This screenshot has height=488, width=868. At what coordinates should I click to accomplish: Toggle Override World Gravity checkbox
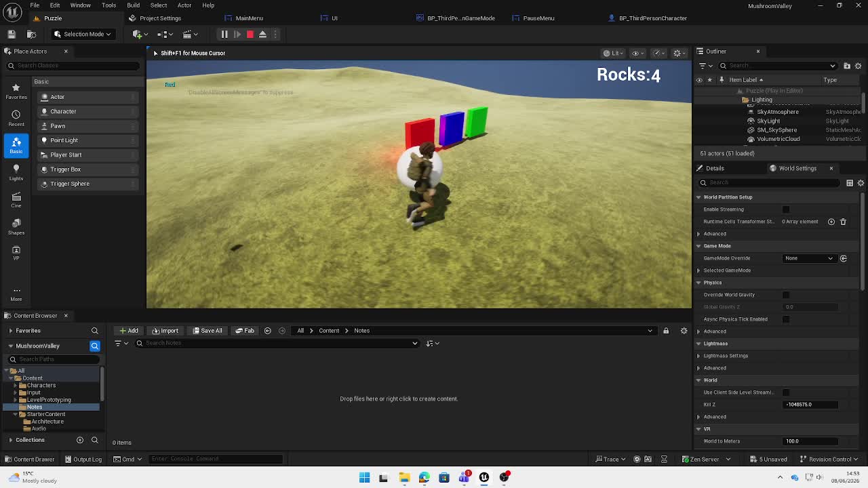pos(786,295)
